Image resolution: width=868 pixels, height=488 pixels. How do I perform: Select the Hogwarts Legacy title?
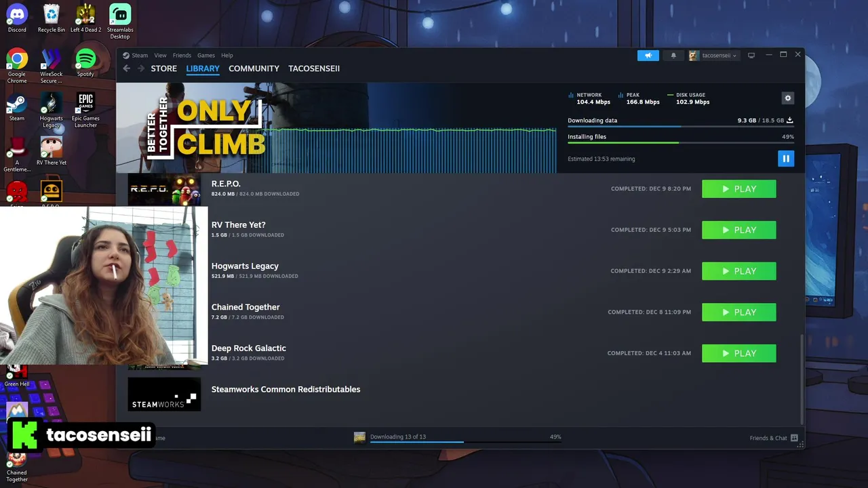pyautogui.click(x=245, y=266)
